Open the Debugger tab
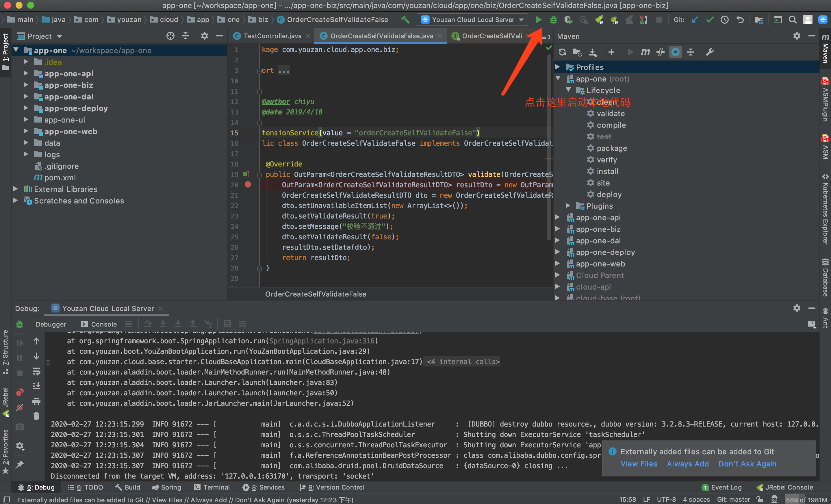Screen dimensions: 831x504 click(51, 324)
